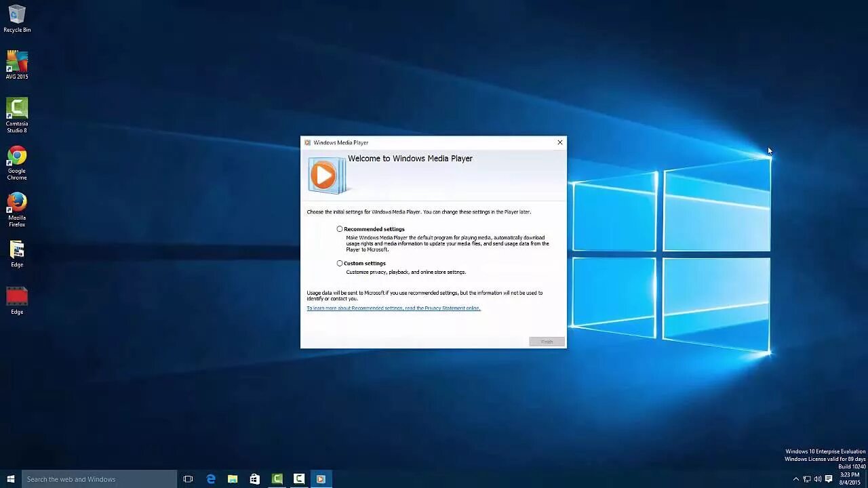Click the Windows Media Player taskbar button
This screenshot has width=868, height=488.
[x=321, y=479]
